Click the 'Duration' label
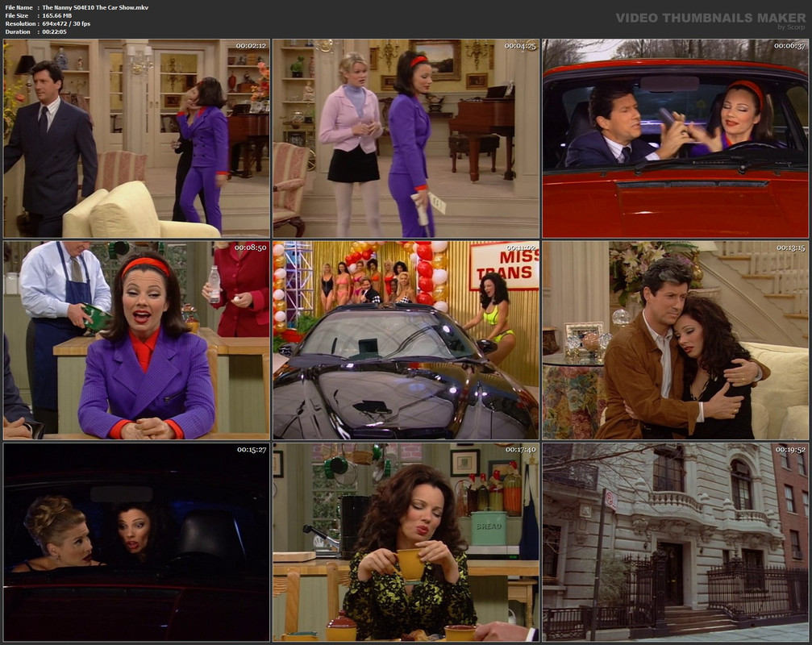Screen dimensions: 812x645 [x=18, y=31]
